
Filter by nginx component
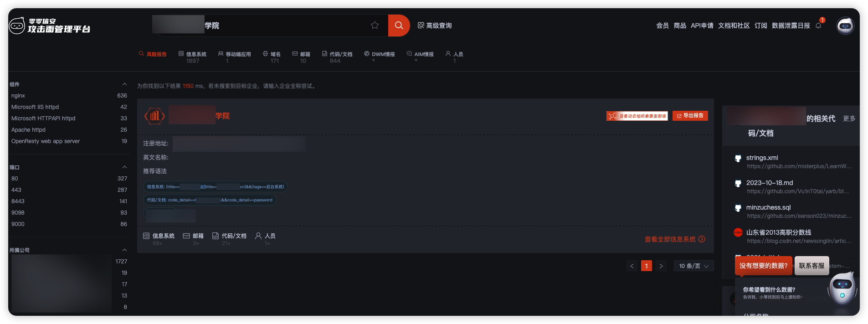[18, 96]
